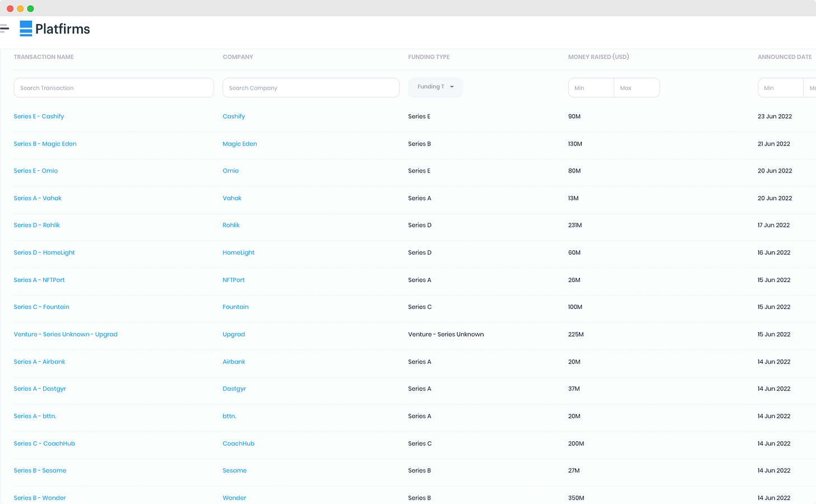Open Dastgyr company page

(234, 389)
